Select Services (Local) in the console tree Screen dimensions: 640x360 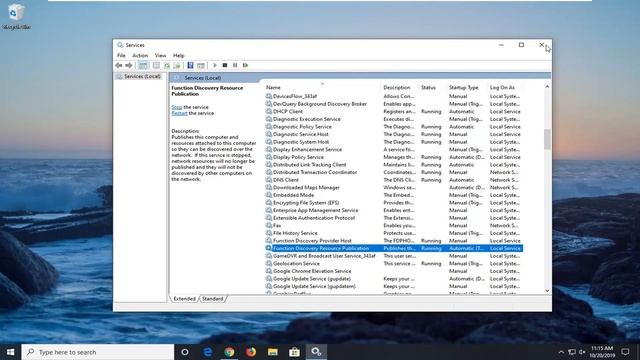pyautogui.click(x=139, y=76)
